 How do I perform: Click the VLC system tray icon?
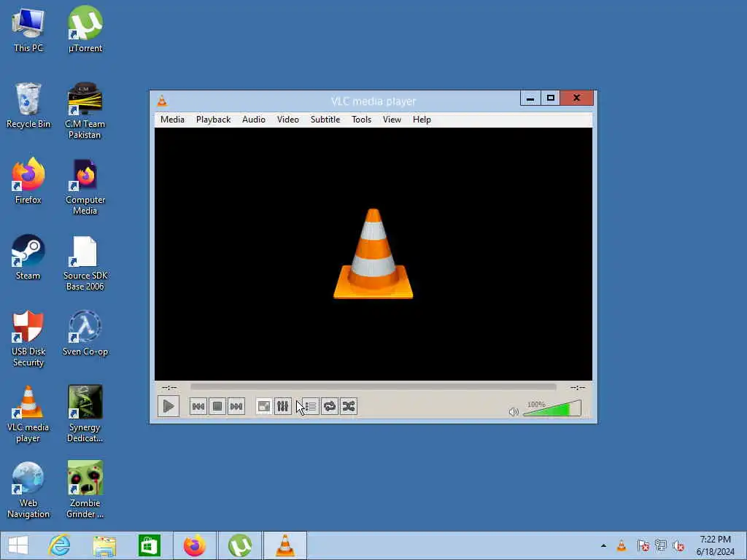622,545
